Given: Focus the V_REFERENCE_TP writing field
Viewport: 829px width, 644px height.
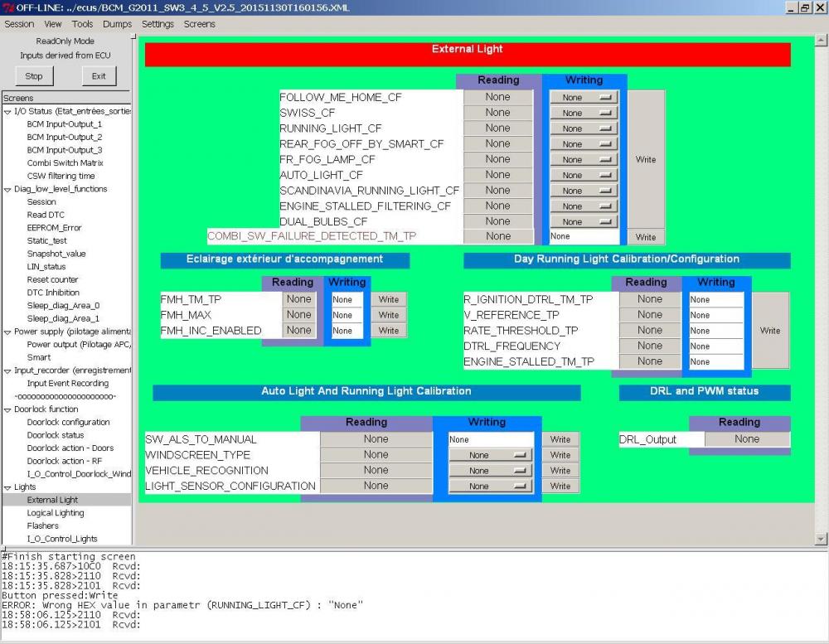Looking at the screenshot, I should [x=716, y=315].
